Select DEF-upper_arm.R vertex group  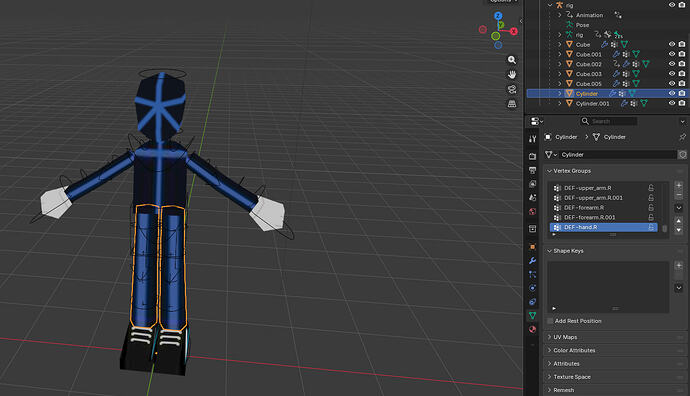pos(604,188)
